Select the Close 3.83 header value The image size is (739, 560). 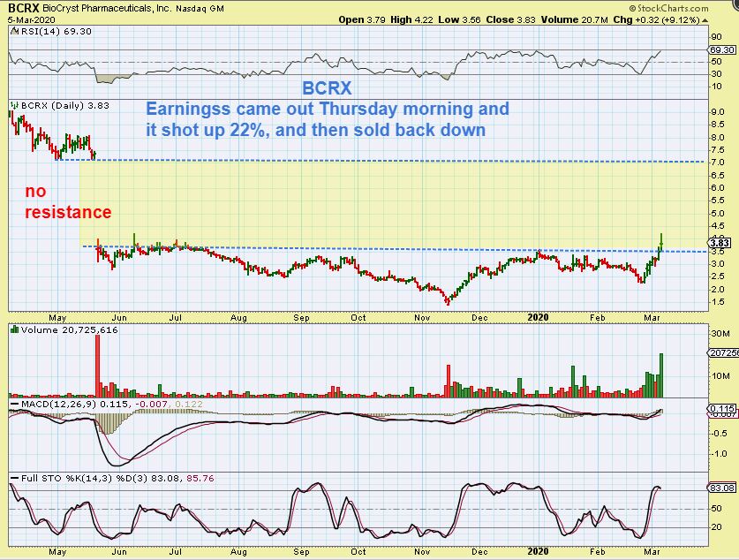click(510, 19)
